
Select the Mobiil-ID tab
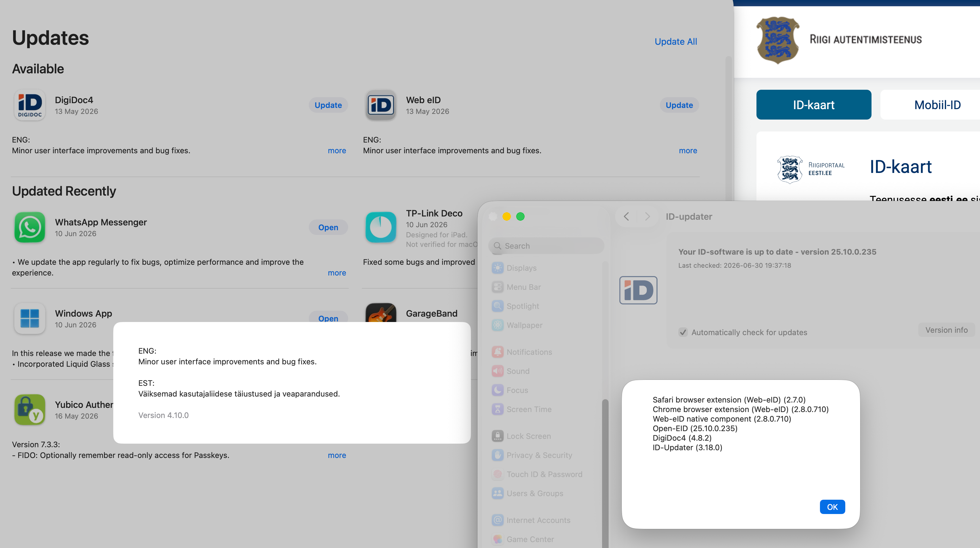pyautogui.click(x=937, y=105)
